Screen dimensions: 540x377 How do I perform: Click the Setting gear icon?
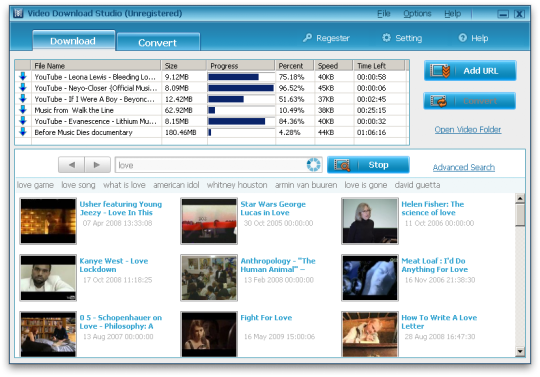click(386, 38)
